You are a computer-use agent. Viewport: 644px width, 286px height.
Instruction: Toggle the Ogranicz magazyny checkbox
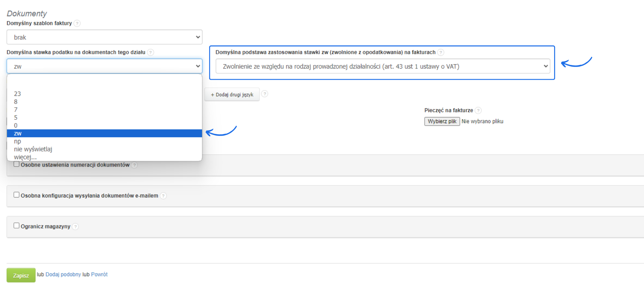point(17,226)
